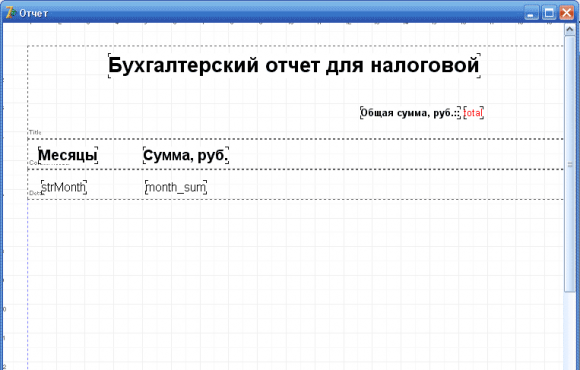
Task: Select the 'Общая сумма, руб.:' label
Action: [x=410, y=112]
